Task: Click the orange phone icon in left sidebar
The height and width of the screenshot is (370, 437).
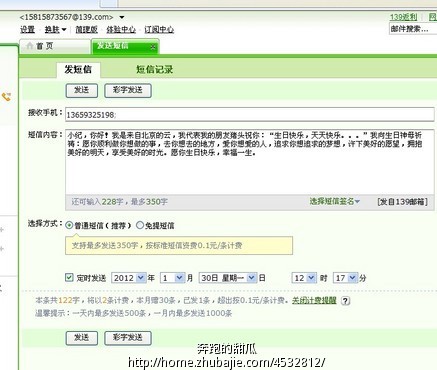Action: [6, 97]
